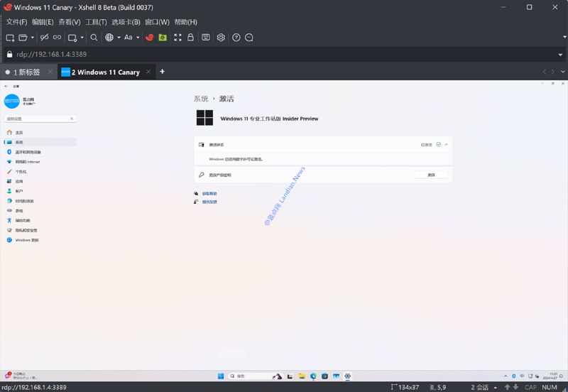Expand the Open Session dropdown arrow
Screen dimensions: 568x392
point(32,38)
